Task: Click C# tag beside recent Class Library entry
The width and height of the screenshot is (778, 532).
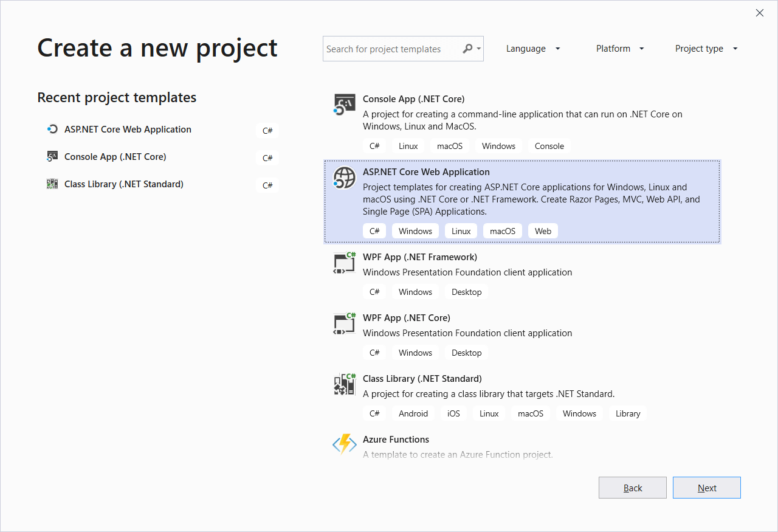Action: point(267,185)
